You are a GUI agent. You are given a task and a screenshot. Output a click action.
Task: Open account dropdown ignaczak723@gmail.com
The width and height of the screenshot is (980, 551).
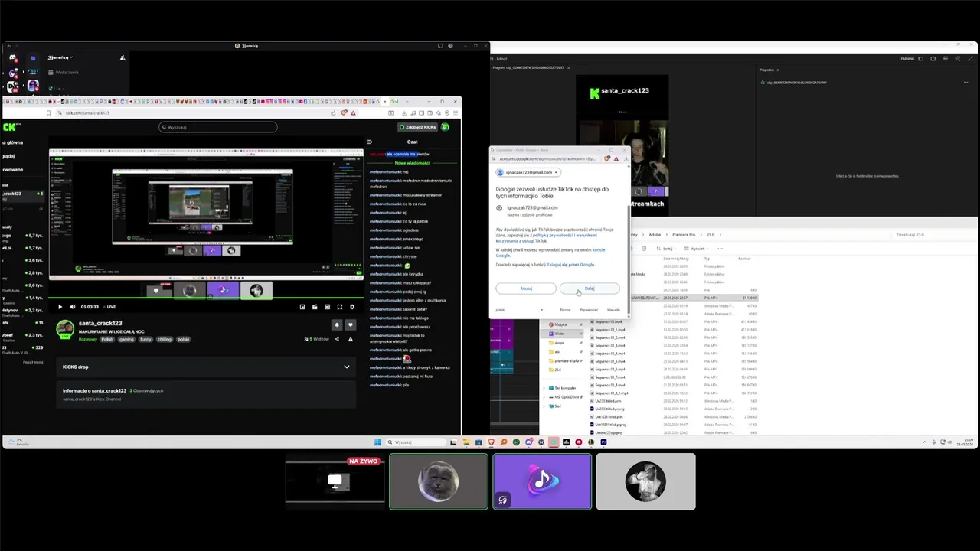tap(529, 172)
